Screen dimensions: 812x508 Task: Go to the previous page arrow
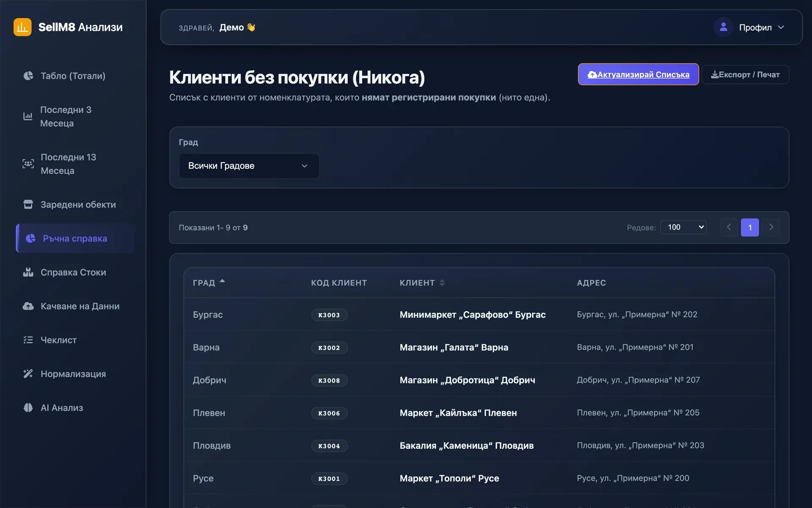coord(729,227)
